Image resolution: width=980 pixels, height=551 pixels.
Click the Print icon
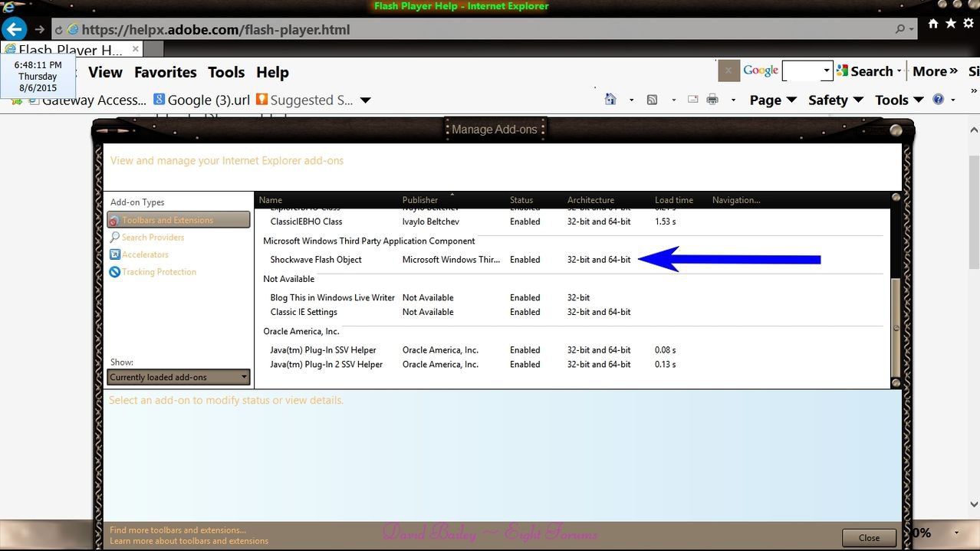[712, 100]
